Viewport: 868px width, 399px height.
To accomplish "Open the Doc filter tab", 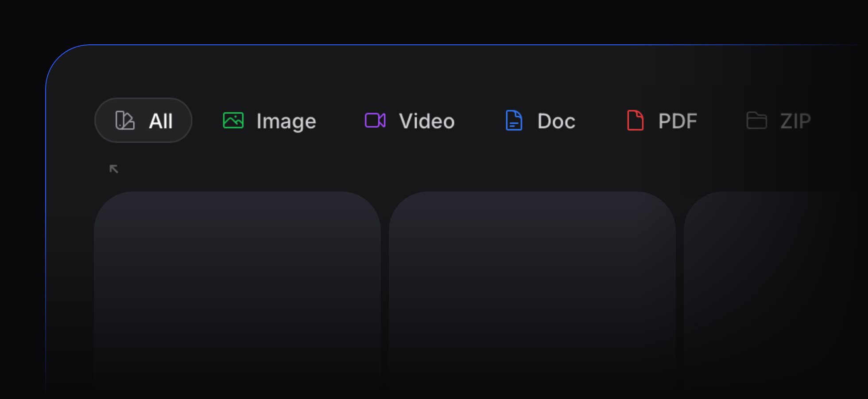I will [x=540, y=121].
